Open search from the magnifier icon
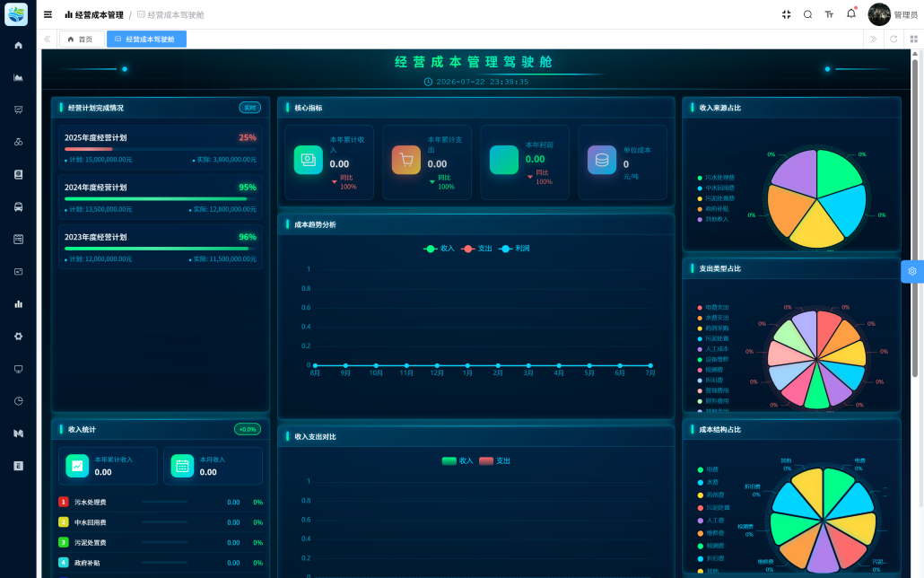The width and height of the screenshot is (924, 578). pos(808,14)
